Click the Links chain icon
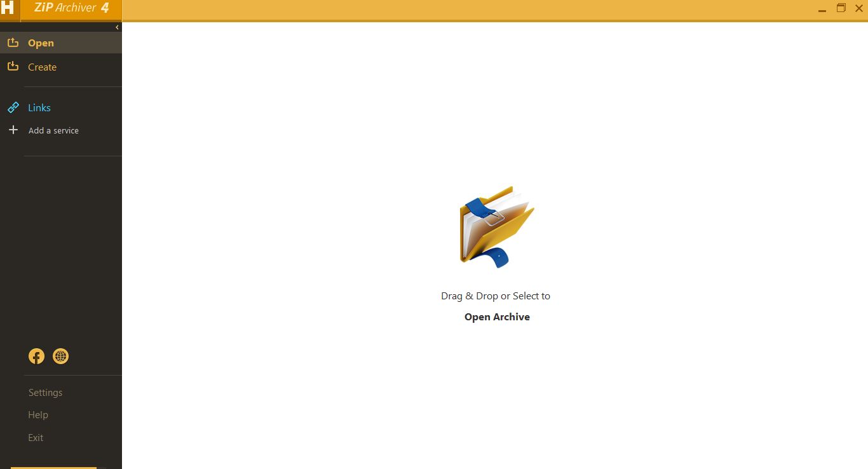This screenshot has width=868, height=469. point(13,107)
